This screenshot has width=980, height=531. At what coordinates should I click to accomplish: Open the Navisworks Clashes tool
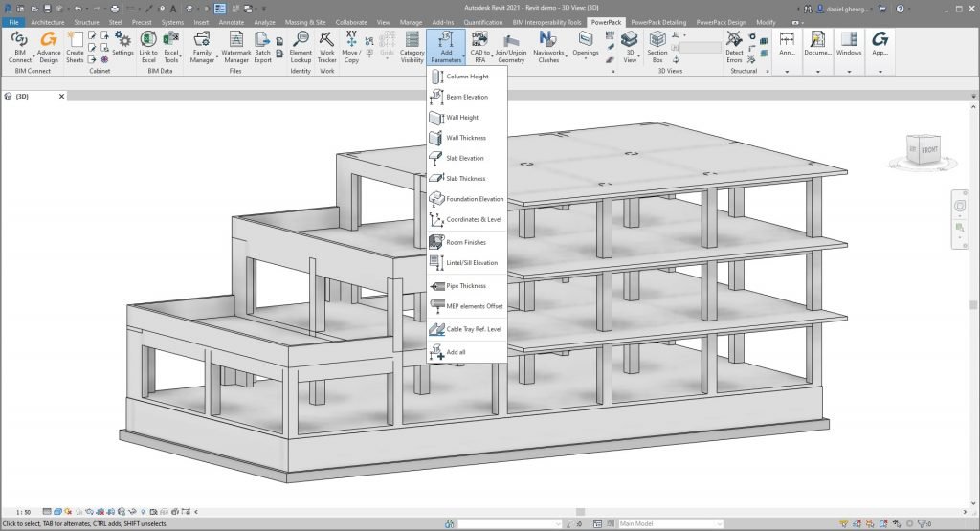pyautogui.click(x=548, y=48)
